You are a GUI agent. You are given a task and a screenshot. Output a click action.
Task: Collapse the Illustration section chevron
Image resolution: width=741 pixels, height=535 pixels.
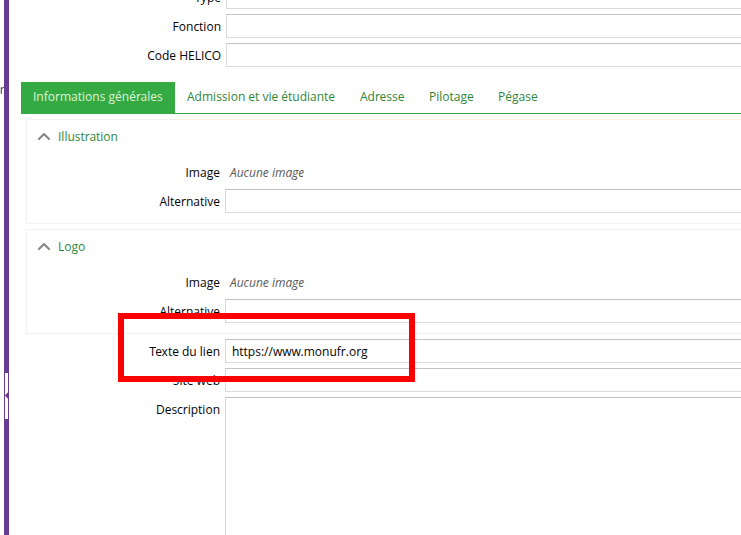pos(43,137)
